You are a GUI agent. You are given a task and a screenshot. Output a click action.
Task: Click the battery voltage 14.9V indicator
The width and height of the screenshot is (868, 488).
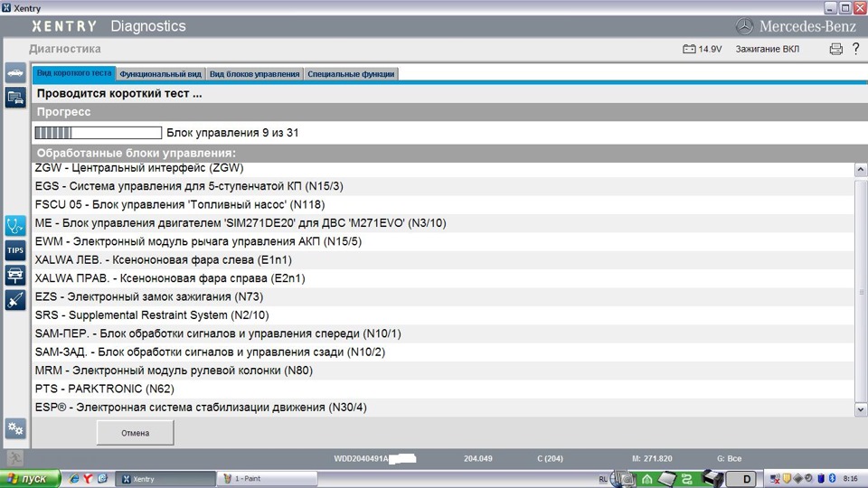coord(702,49)
